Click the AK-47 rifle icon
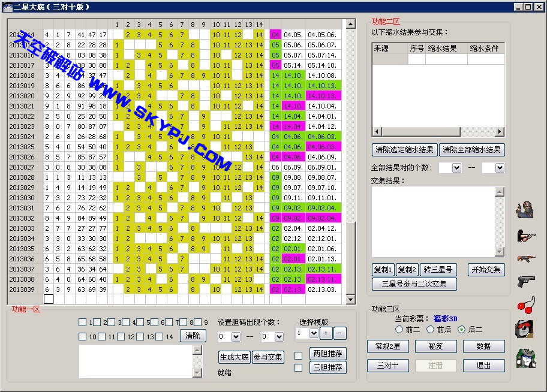Screen dimensions: 547x392 coord(525,258)
